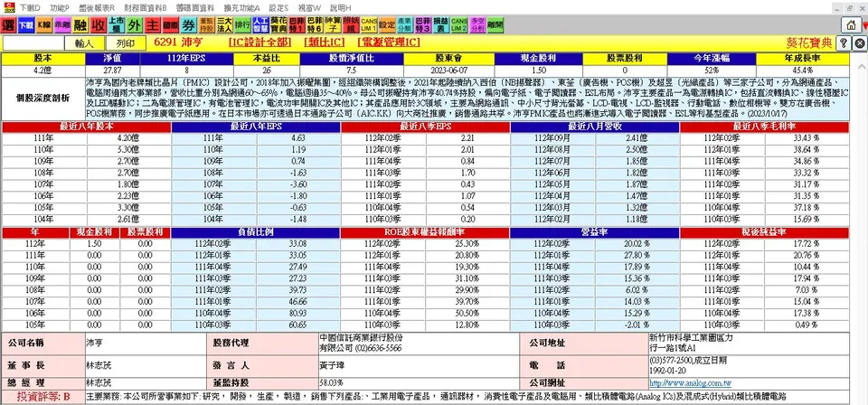The height and width of the screenshot is (405, 868).
Task: Click the round X close-panel icon
Action: (x=859, y=43)
